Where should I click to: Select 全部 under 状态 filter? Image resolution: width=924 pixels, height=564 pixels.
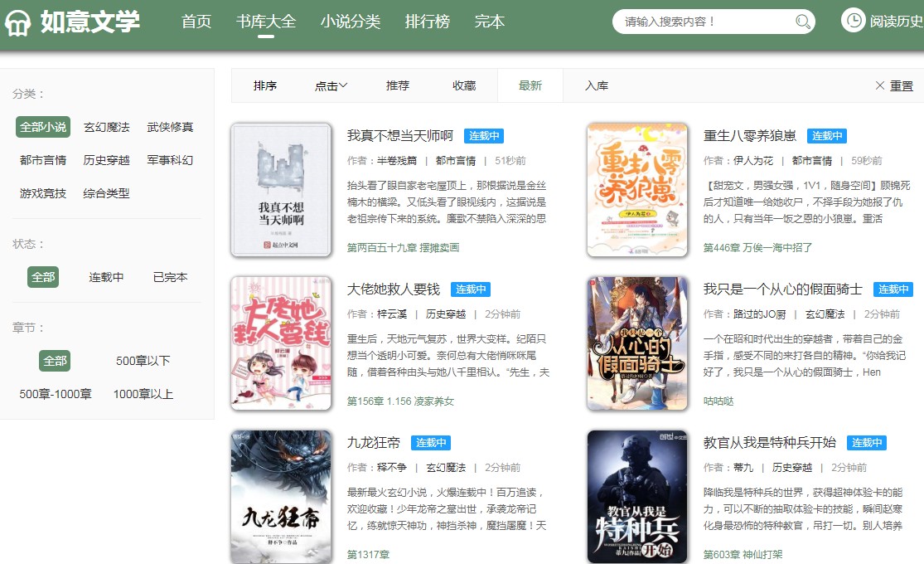click(43, 277)
